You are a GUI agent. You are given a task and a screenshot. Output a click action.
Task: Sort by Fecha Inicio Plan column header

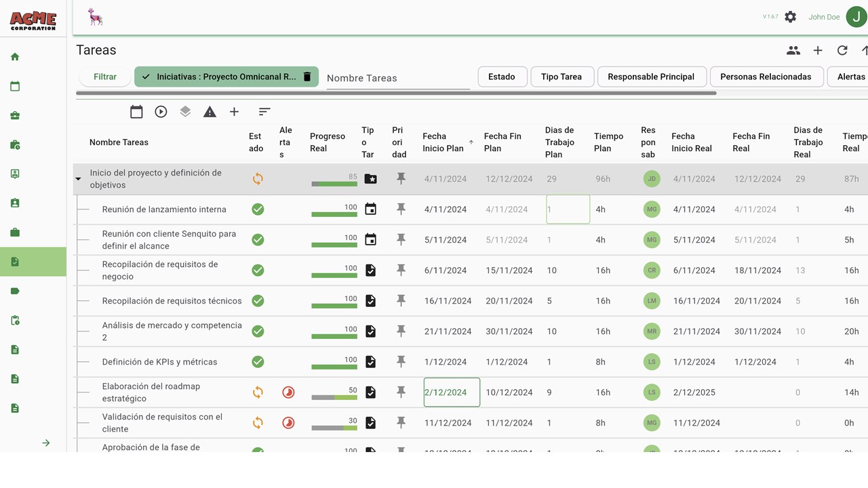[443, 142]
